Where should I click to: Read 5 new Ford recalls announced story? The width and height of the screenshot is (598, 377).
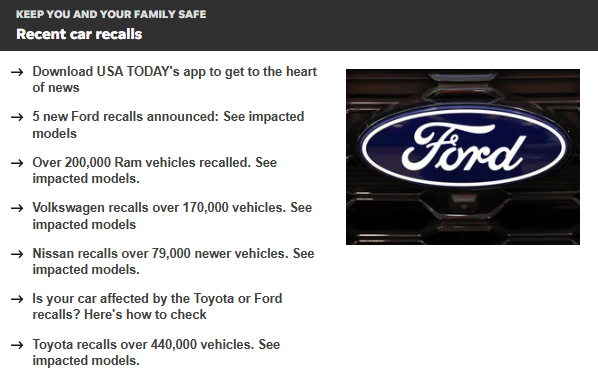(168, 125)
